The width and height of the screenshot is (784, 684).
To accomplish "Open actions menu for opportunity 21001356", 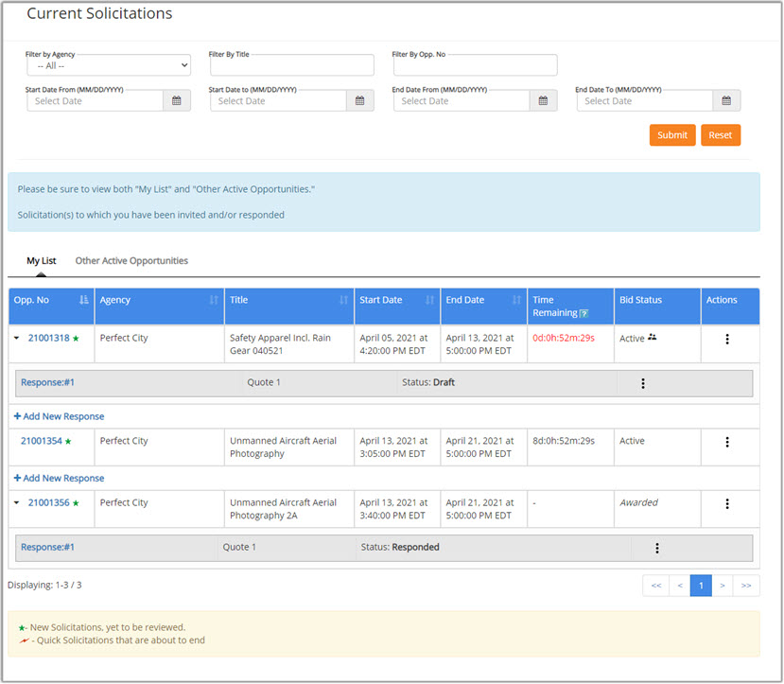I will 727,504.
